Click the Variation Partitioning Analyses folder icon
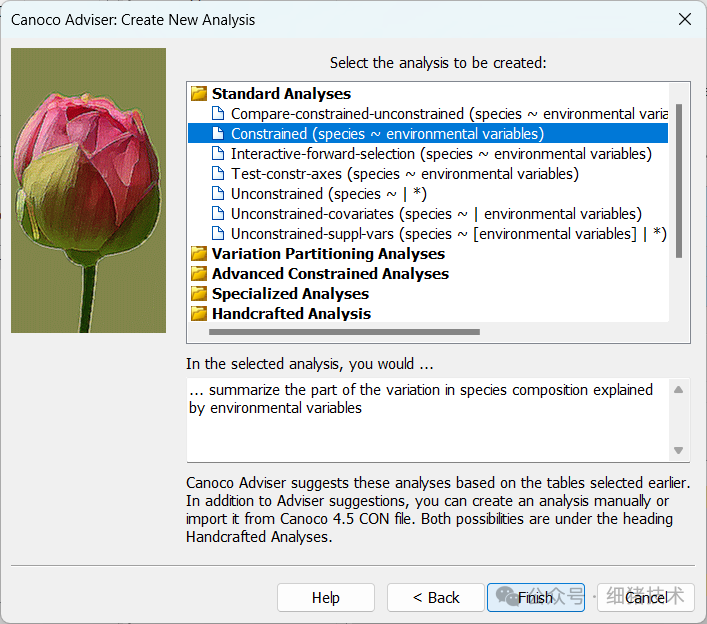The image size is (707, 624). [x=199, y=254]
